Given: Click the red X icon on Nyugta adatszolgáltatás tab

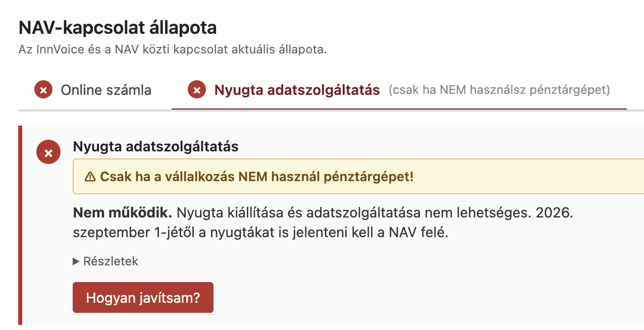Looking at the screenshot, I should [197, 90].
